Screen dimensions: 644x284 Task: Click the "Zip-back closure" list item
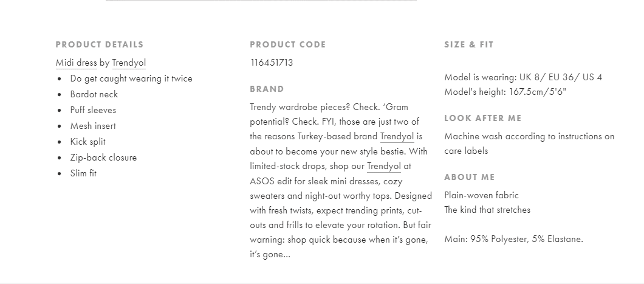click(x=103, y=158)
